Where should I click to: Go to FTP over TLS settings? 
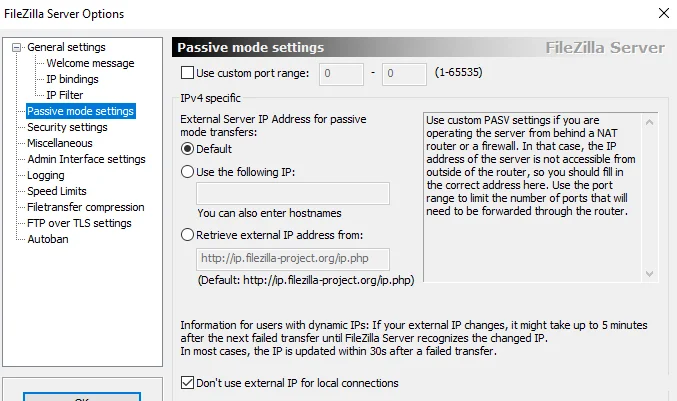[79, 223]
